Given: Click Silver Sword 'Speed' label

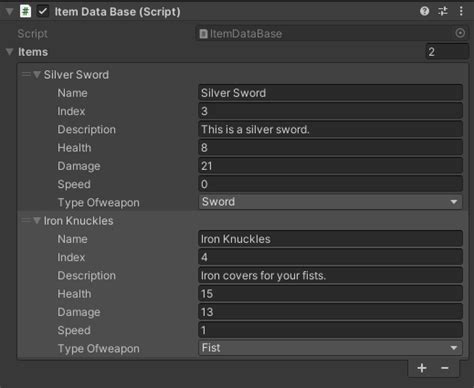Looking at the screenshot, I should pyautogui.click(x=74, y=185).
